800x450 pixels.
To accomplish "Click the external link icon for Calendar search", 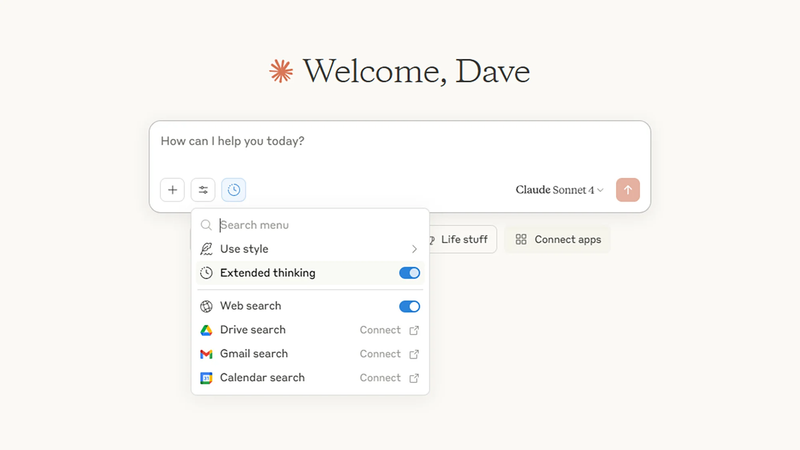I will 414,378.
